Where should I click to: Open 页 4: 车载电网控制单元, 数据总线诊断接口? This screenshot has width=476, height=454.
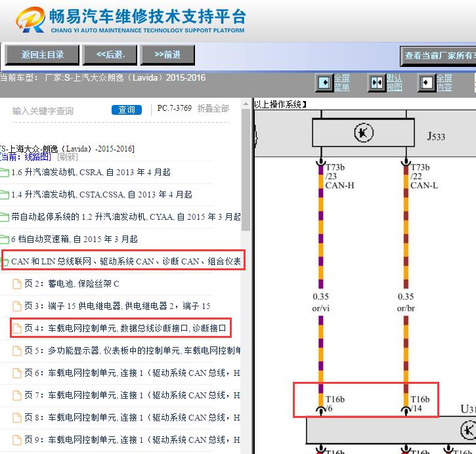pos(125,329)
